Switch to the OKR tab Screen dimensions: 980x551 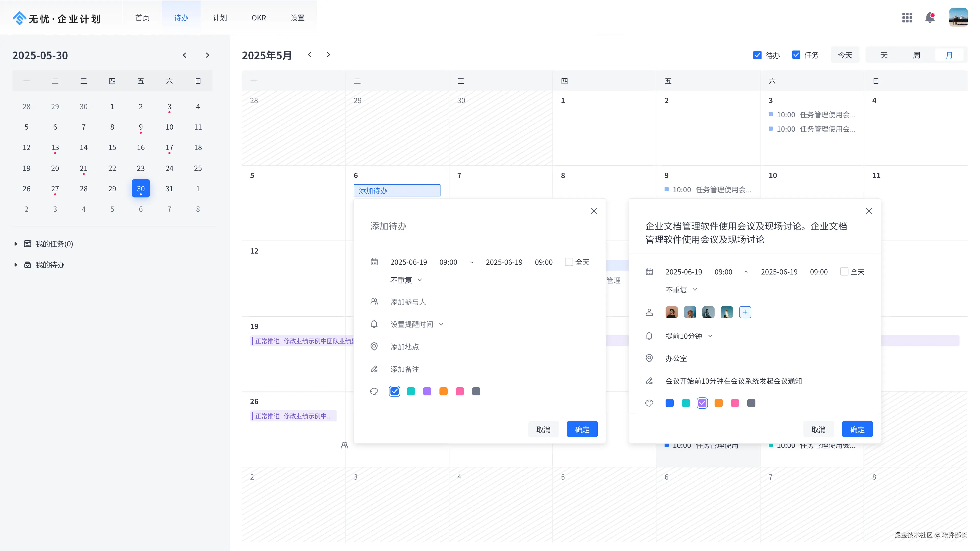259,18
